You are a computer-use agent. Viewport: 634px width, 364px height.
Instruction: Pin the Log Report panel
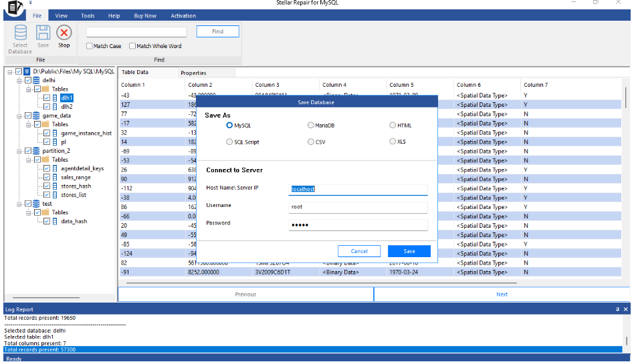pos(617,309)
